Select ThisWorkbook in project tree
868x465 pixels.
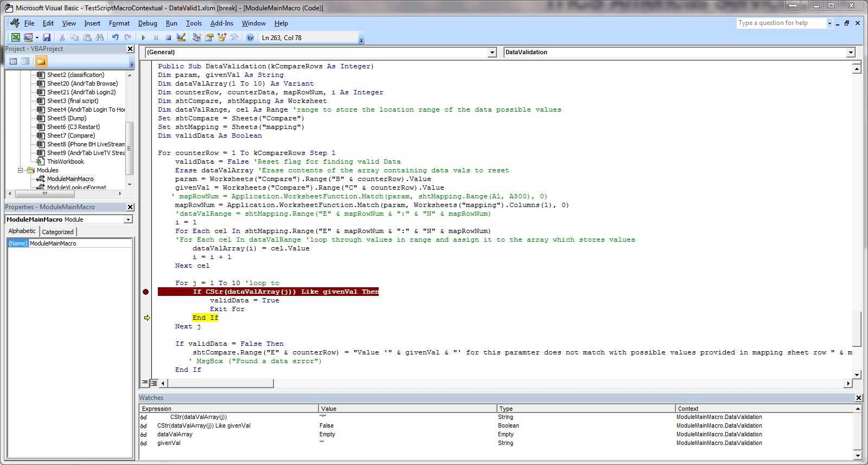pyautogui.click(x=65, y=162)
